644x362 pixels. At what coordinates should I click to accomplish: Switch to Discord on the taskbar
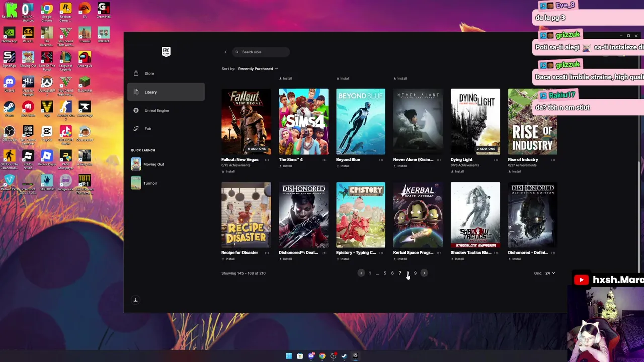pos(311,356)
